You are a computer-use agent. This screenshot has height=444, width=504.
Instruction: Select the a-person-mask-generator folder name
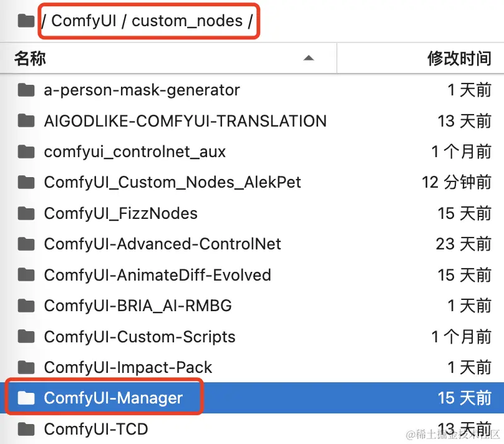(142, 90)
